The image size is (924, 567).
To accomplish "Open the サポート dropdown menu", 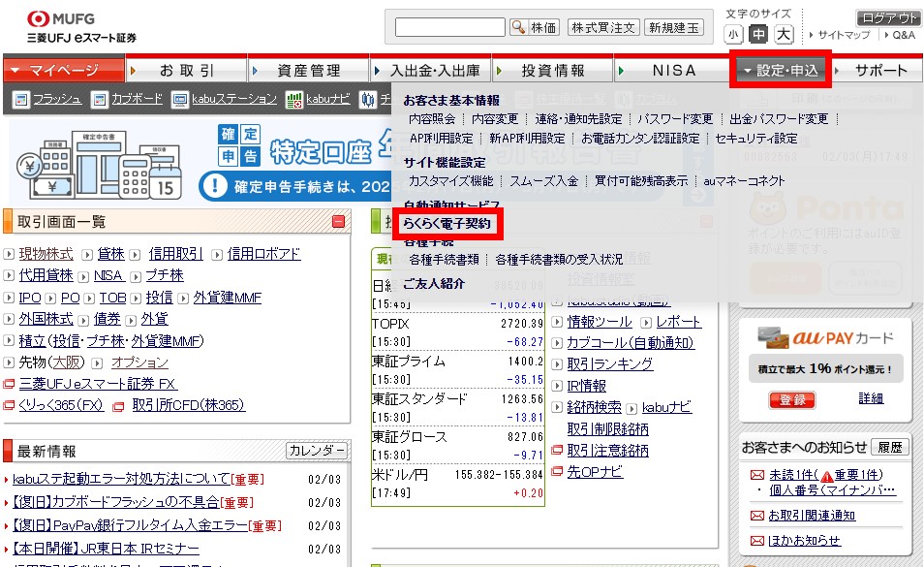I will coord(878,70).
